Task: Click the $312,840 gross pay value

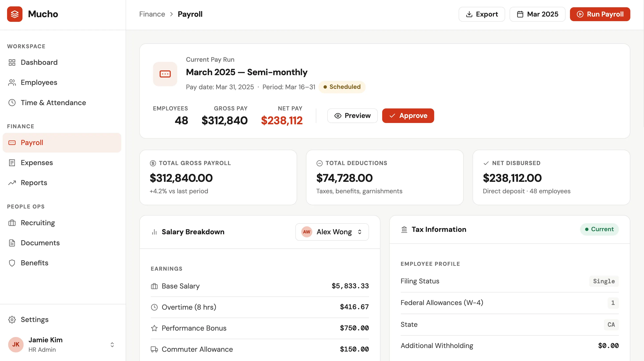Action: [x=225, y=121]
